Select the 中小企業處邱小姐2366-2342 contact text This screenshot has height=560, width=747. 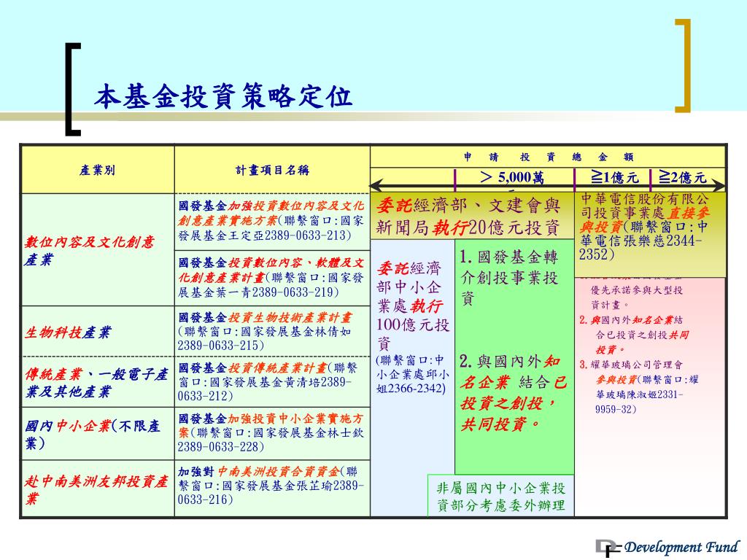click(x=413, y=374)
